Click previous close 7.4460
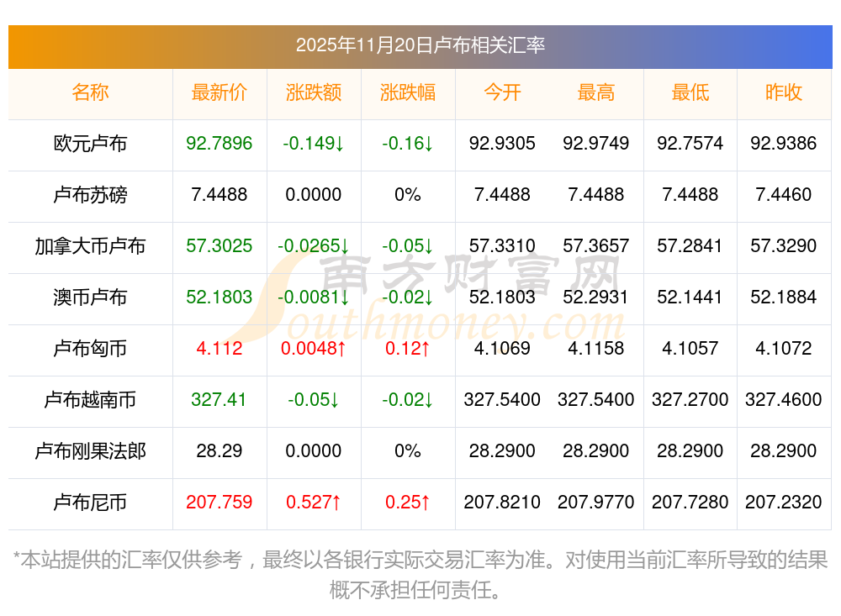841x616 pixels. tap(784, 194)
